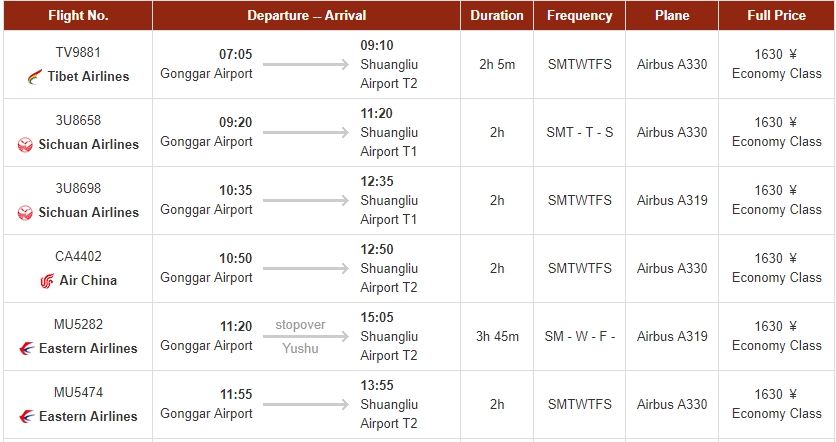Open flight CA4402 details
The image size is (836, 442).
pos(78,256)
